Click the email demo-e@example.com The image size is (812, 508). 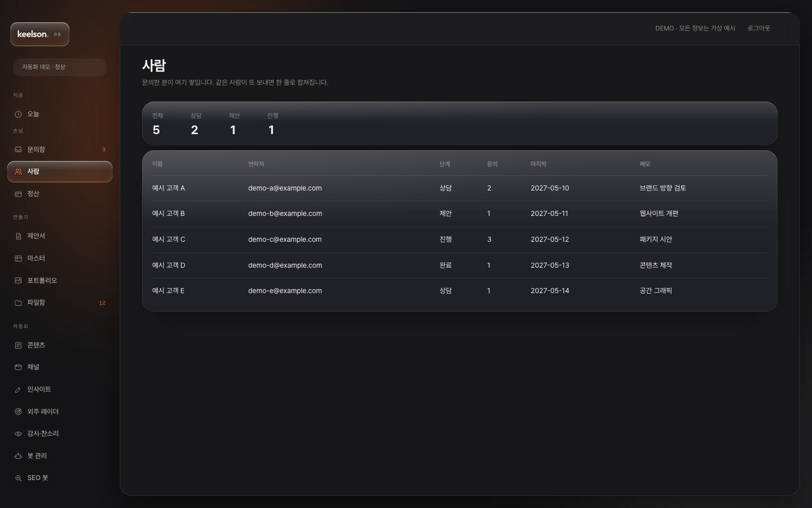tap(285, 291)
